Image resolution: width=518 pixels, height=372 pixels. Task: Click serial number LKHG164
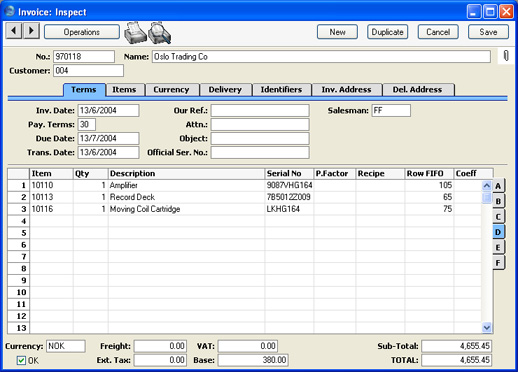point(289,209)
